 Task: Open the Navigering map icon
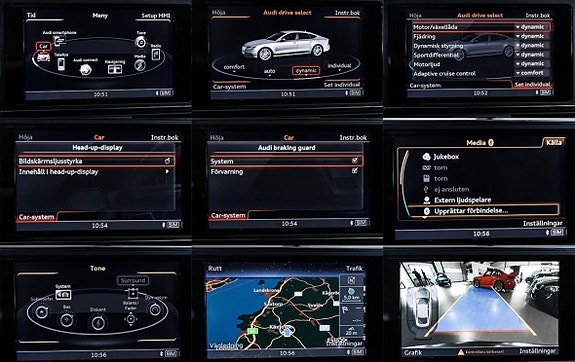(x=115, y=69)
